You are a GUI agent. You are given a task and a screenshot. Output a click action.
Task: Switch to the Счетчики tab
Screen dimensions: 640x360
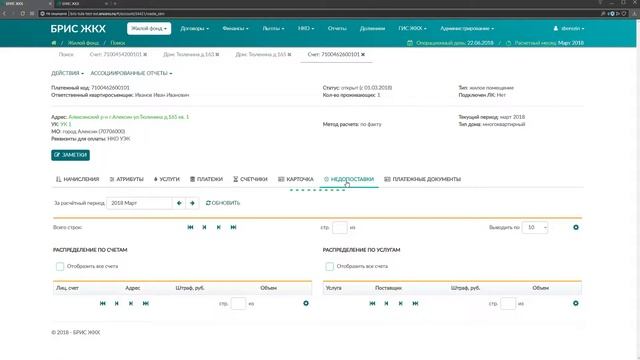point(250,179)
